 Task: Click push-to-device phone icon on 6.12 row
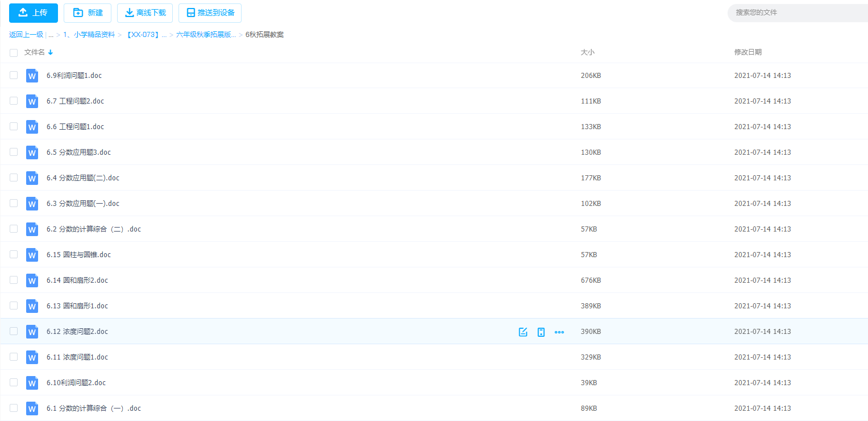[x=541, y=332]
